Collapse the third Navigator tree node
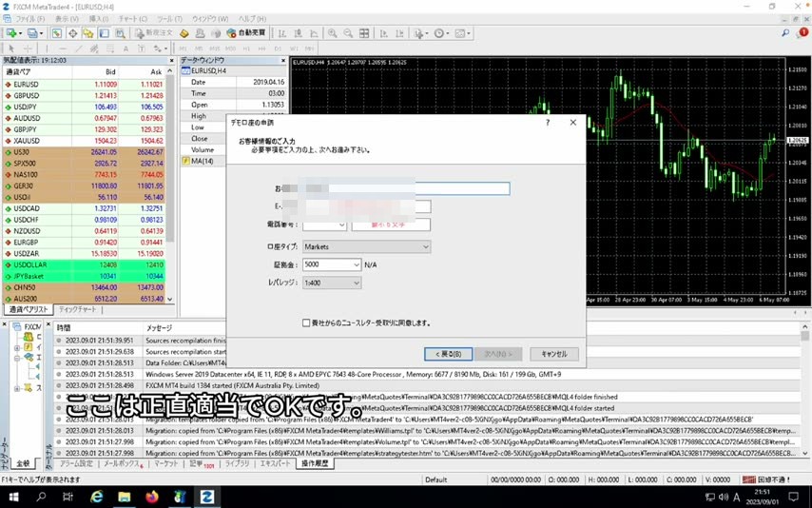This screenshot has width=812, height=508. tap(17, 358)
